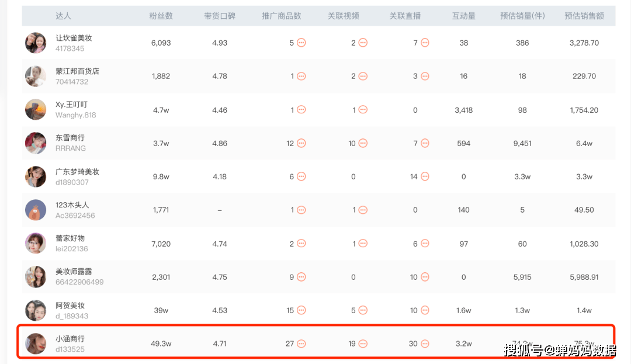Select the name 阿贺美妆
Screen dimensions: 631x364
[70, 305]
